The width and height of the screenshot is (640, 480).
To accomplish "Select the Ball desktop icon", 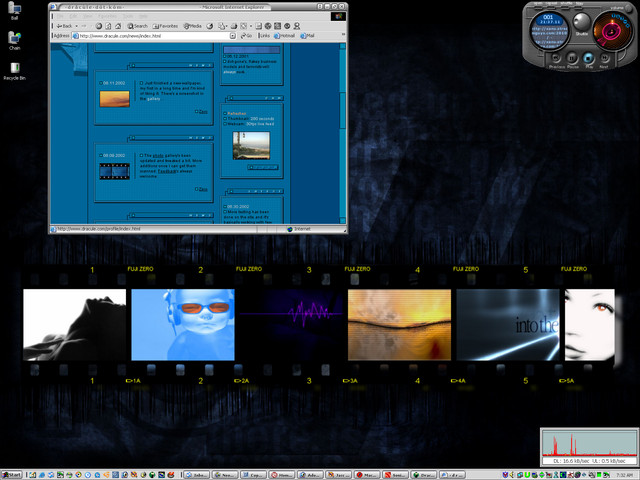I will click(14, 10).
